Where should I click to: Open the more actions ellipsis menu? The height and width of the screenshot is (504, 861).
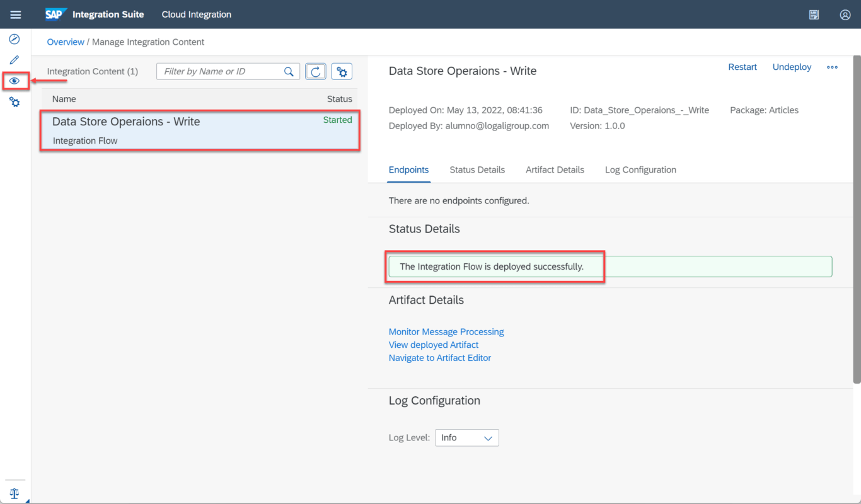(x=832, y=67)
